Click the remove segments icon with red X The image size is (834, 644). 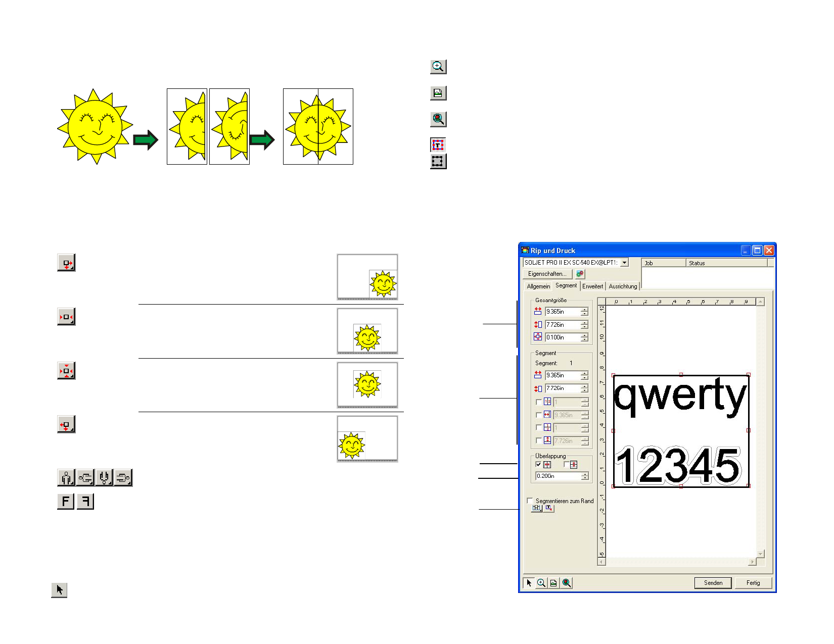tap(549, 508)
